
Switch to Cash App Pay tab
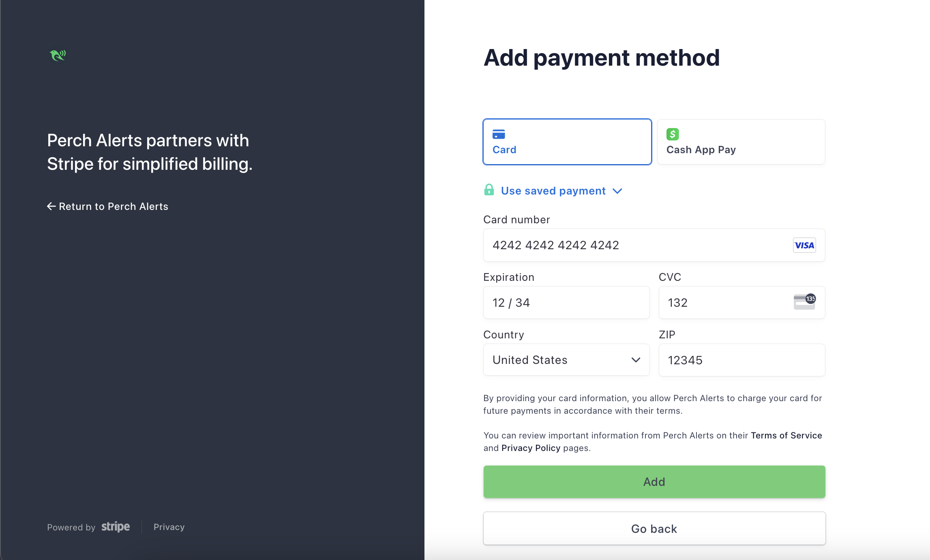click(x=741, y=142)
